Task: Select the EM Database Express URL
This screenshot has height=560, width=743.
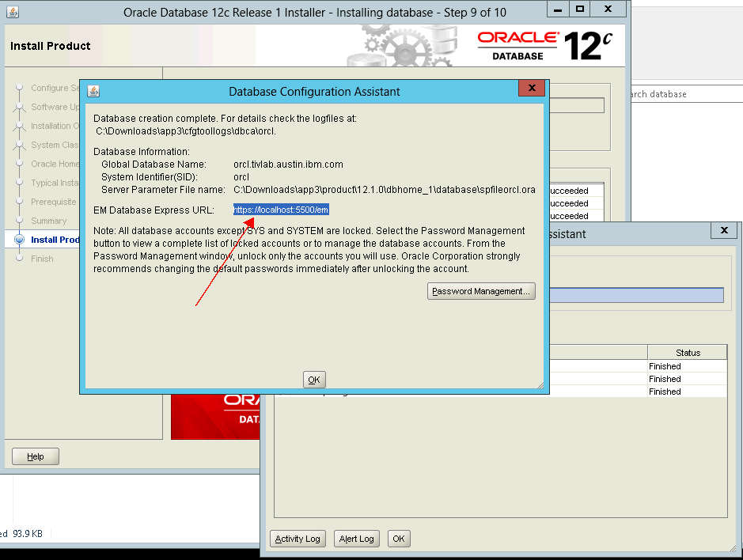Action: tap(281, 210)
